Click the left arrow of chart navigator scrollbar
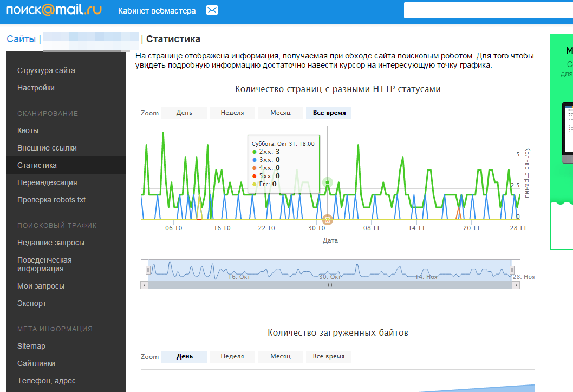Image resolution: width=573 pixels, height=392 pixels. tap(144, 285)
